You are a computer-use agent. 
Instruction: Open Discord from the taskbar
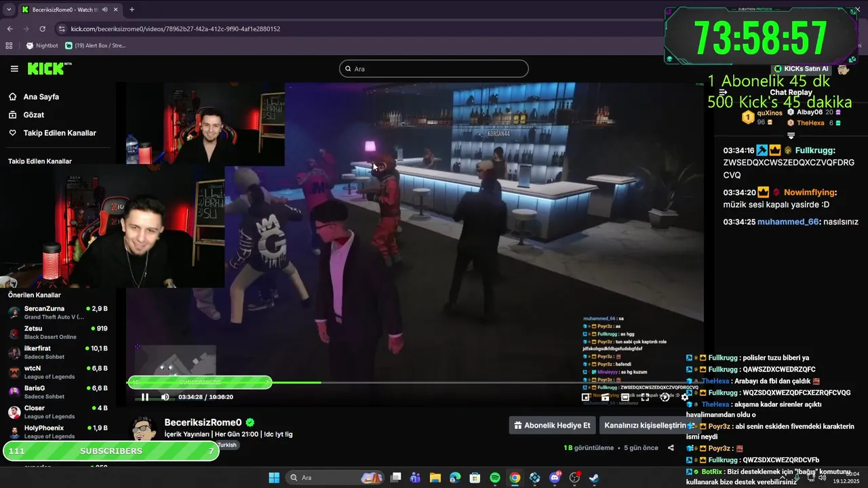click(555, 478)
